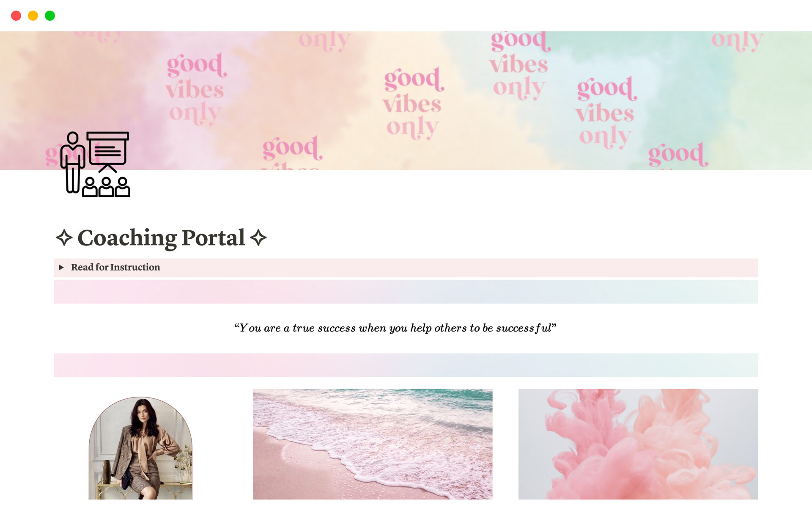Click the right sparkle star after Portal
812x508 pixels.
pos(258,237)
